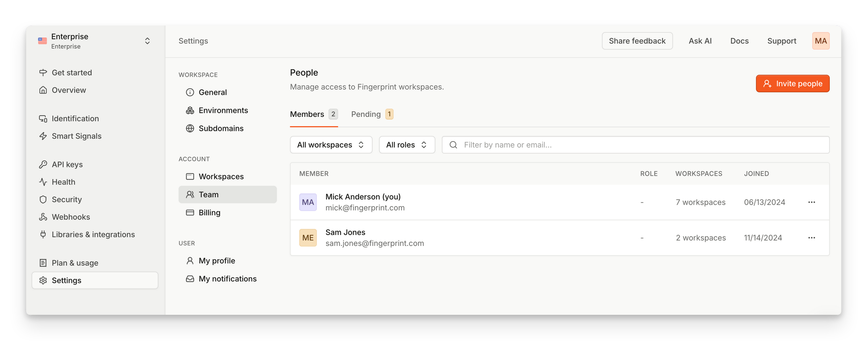The image size is (868, 341).
Task: Open Mick Anderson's row options menu
Action: (x=811, y=202)
